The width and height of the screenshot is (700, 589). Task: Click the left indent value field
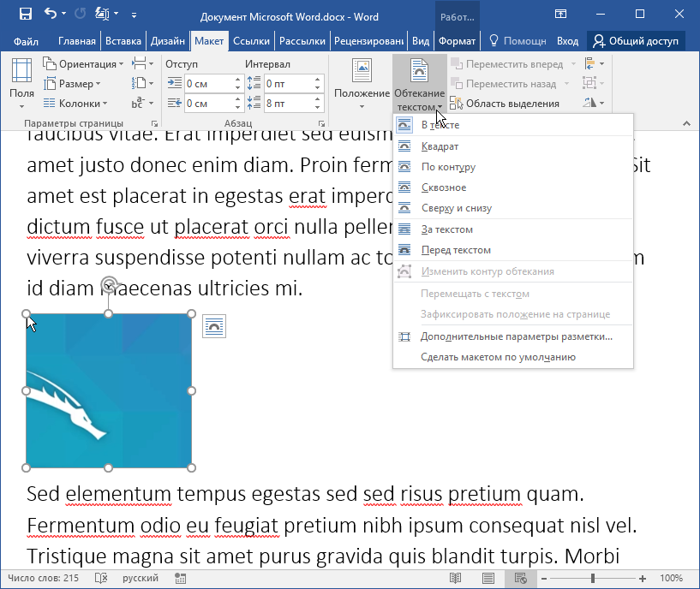pyautogui.click(x=209, y=83)
